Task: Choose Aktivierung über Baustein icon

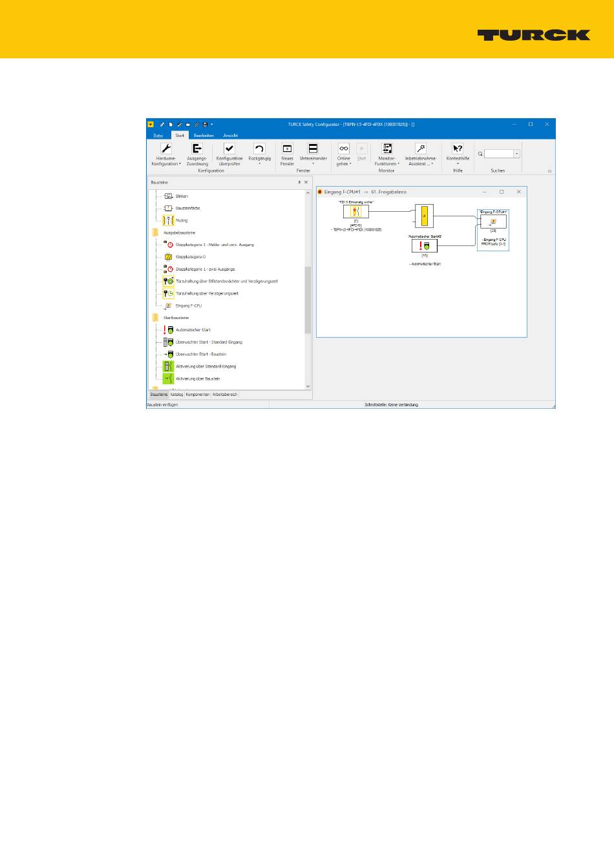Action: (169, 378)
